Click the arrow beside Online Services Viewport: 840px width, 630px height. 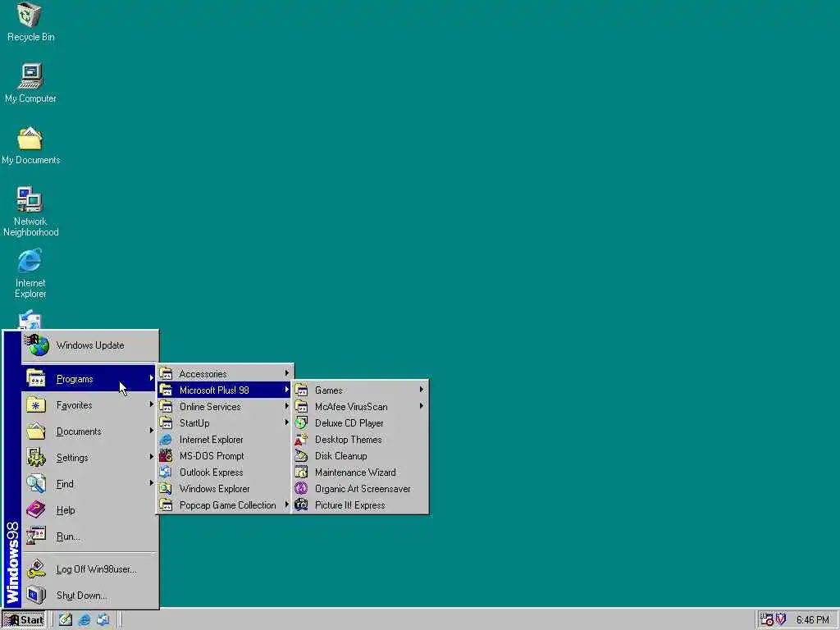(286, 406)
